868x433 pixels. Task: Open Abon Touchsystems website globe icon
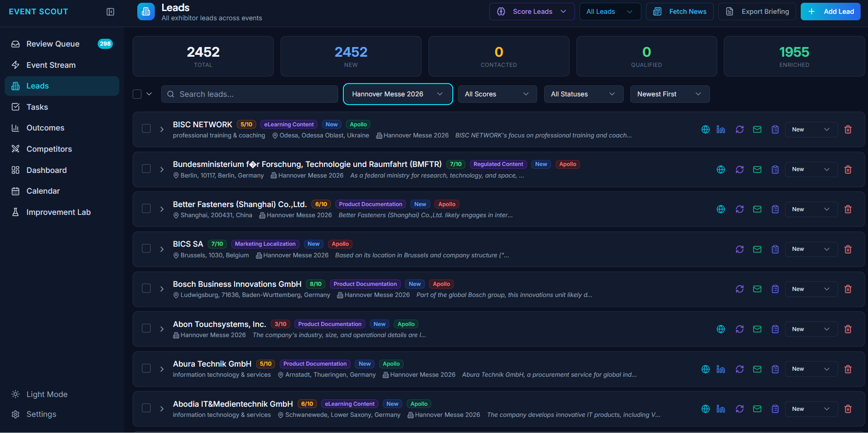coord(721,329)
